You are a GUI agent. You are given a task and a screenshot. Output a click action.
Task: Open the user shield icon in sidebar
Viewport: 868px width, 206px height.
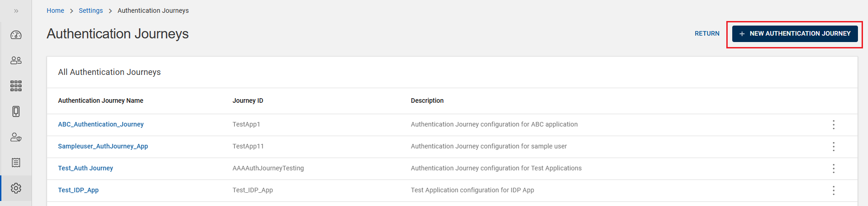[16, 137]
